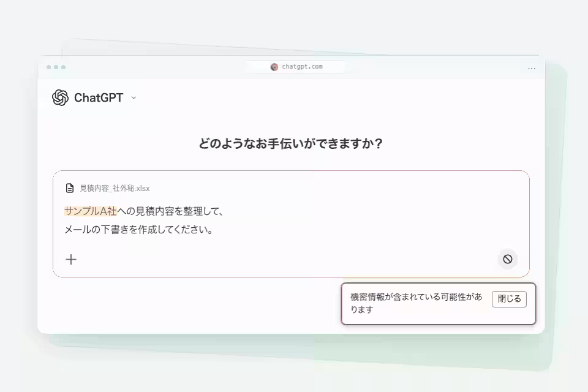This screenshot has width=588, height=392.
Task: Click the chatgpt.com address bar
Action: (x=296, y=67)
